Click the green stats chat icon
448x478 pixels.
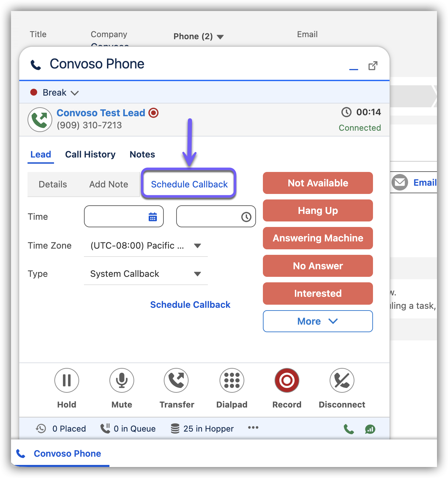[370, 429]
